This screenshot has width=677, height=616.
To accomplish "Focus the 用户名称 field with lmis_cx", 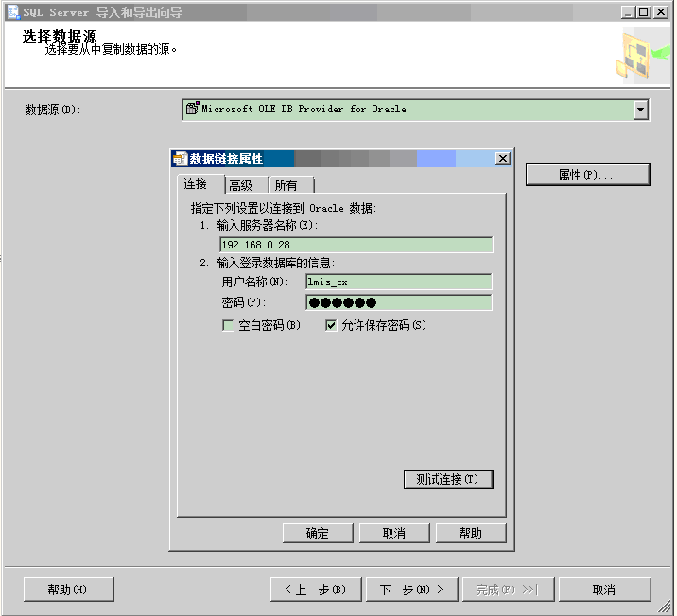I will click(x=398, y=282).
